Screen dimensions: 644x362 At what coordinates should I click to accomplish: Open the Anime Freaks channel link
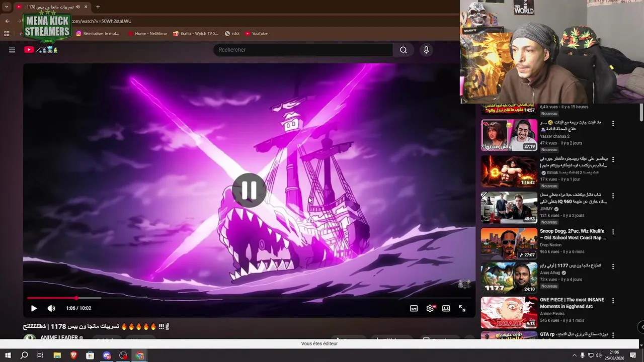point(551,314)
